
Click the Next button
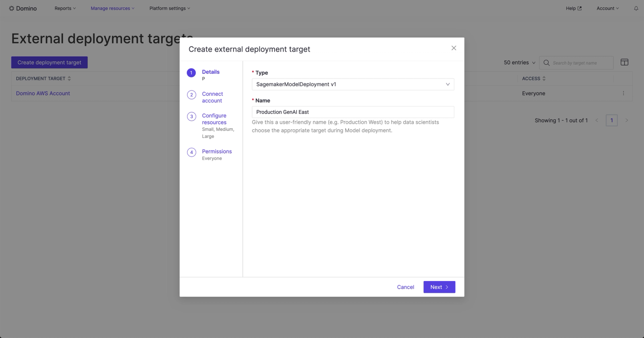coord(439,287)
